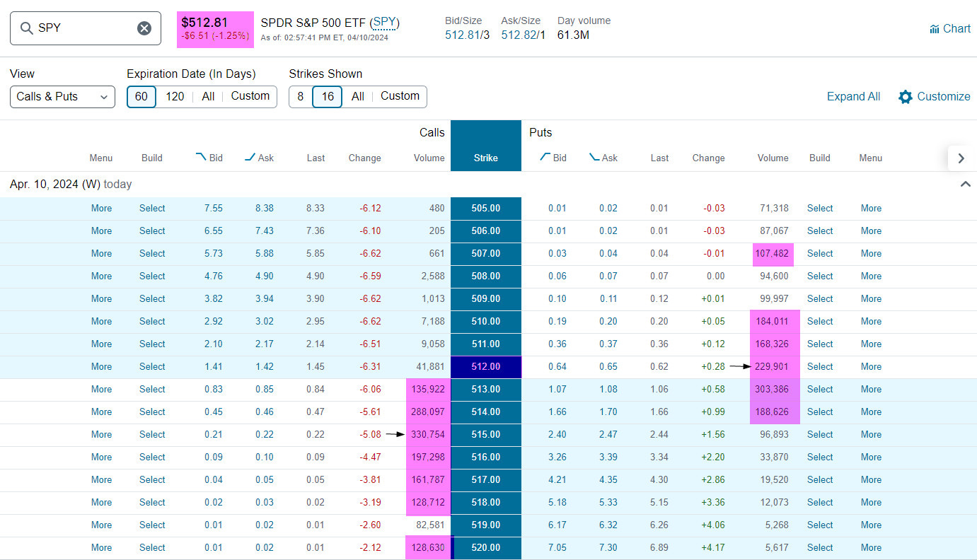Open puts More menu for 520.00 strike
The height and width of the screenshot is (560, 977).
[871, 548]
